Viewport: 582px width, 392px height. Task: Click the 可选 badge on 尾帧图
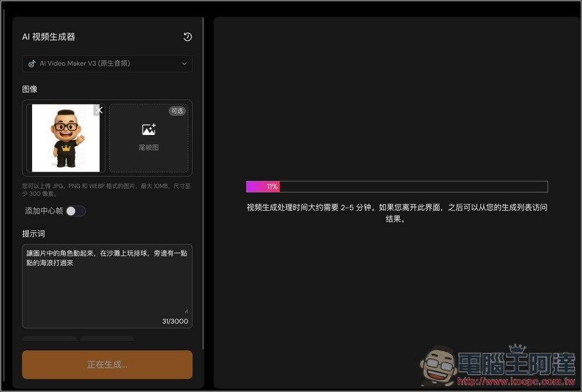[177, 111]
